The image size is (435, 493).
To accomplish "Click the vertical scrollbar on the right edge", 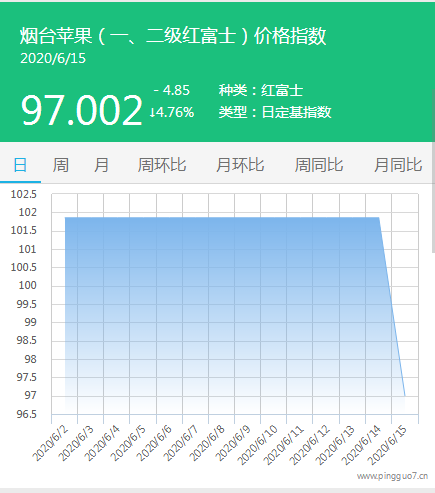I will click(433, 170).
